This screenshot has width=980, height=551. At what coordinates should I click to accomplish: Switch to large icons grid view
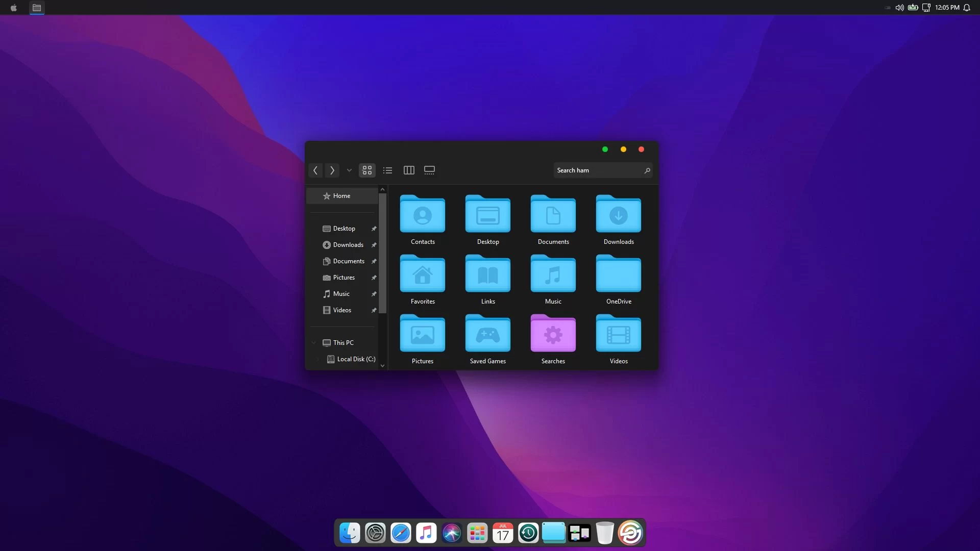(367, 170)
